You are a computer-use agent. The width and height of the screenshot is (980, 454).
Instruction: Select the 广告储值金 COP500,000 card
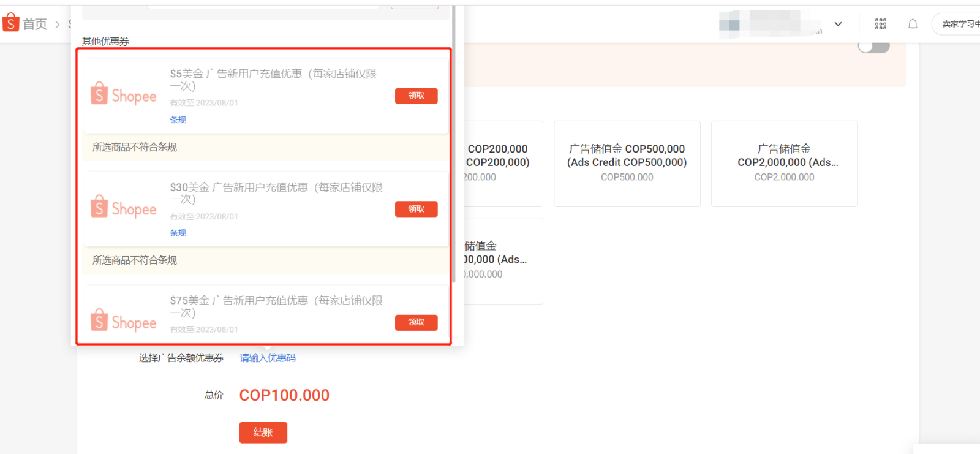(627, 164)
